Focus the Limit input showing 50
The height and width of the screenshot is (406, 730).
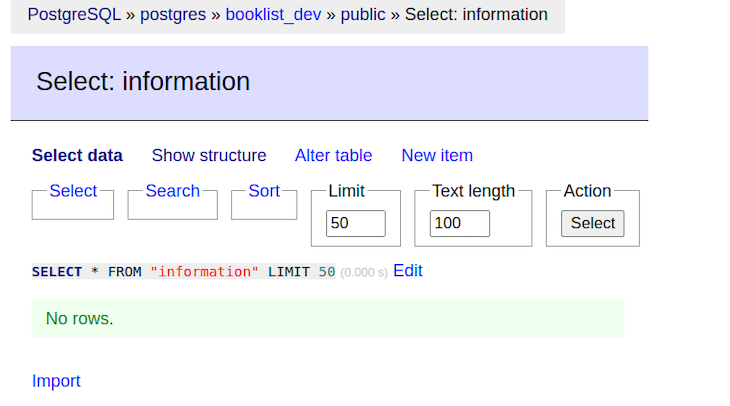click(x=355, y=223)
